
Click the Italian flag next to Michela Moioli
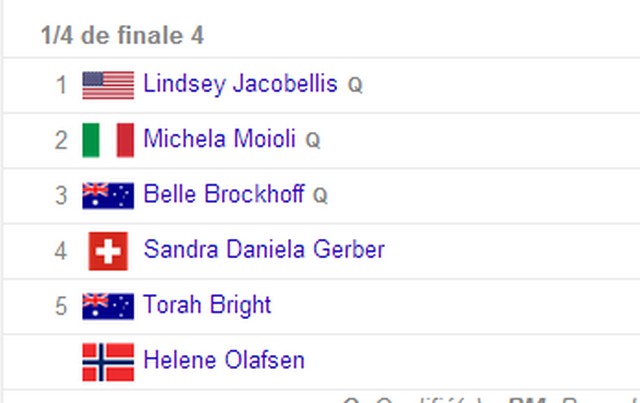(108, 140)
